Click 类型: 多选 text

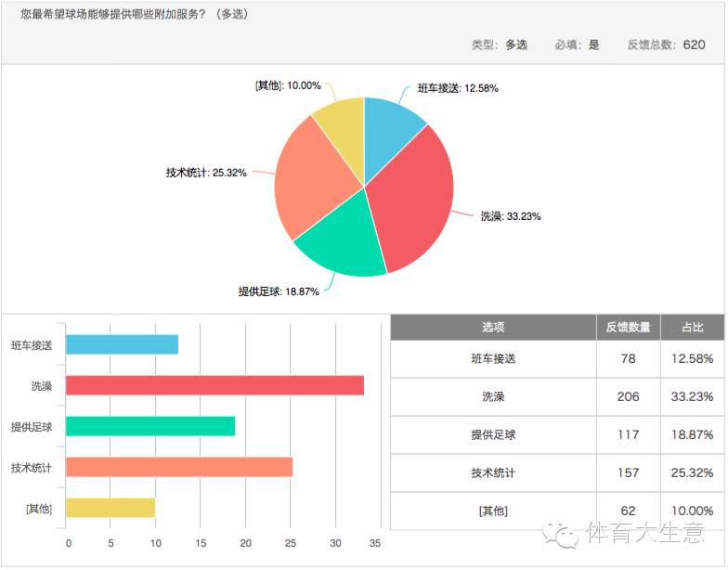click(x=500, y=45)
